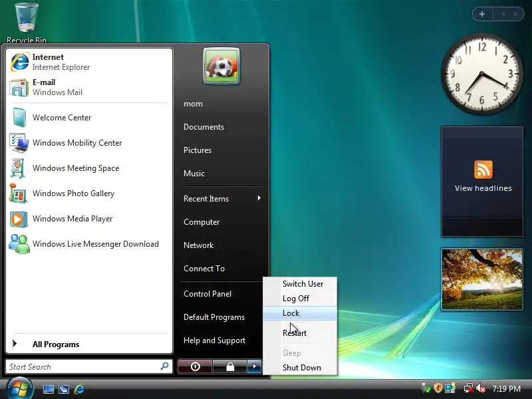Click the soccer ball user account picture
The height and width of the screenshot is (399, 532).
[221, 66]
